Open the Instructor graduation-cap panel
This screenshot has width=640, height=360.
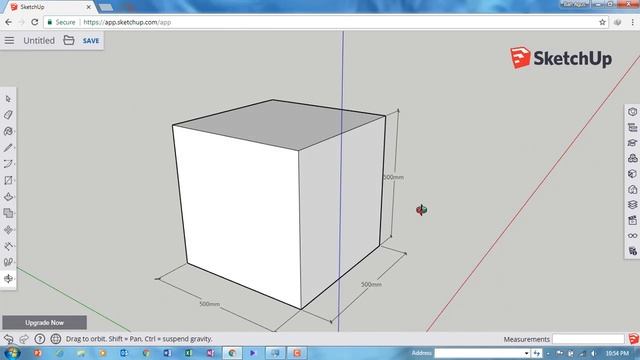(x=632, y=143)
